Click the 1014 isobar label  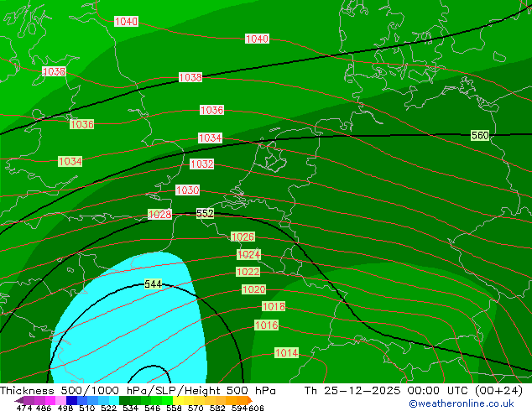287,353
